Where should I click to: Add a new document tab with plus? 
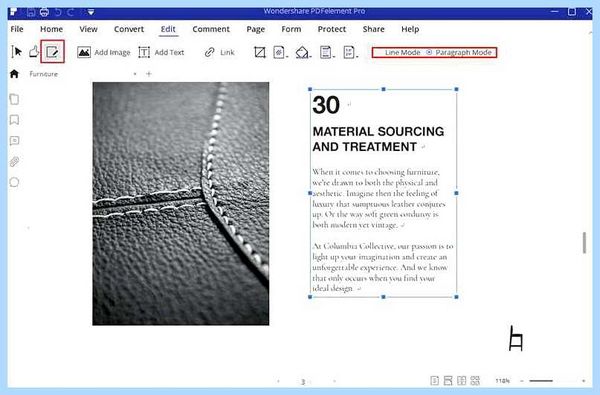coord(149,74)
